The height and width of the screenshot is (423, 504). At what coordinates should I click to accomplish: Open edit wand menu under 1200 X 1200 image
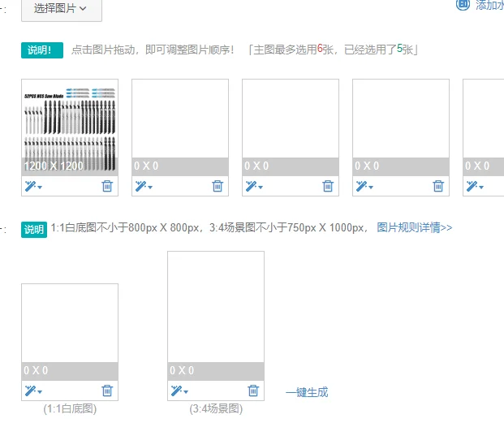33,186
